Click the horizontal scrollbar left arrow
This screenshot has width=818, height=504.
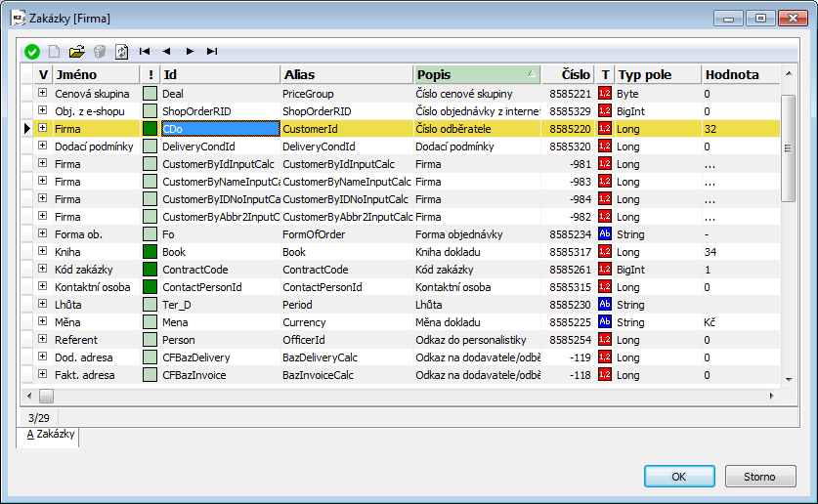point(29,397)
